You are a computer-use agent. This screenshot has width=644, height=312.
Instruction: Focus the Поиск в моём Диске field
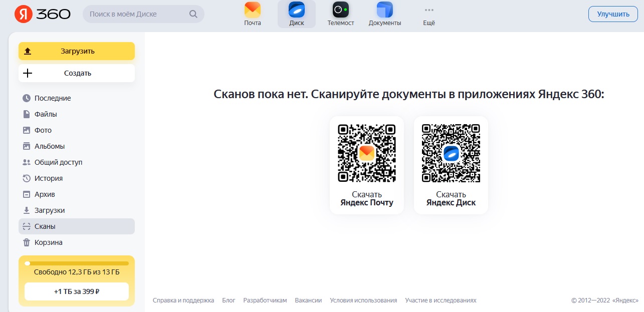pos(143,14)
